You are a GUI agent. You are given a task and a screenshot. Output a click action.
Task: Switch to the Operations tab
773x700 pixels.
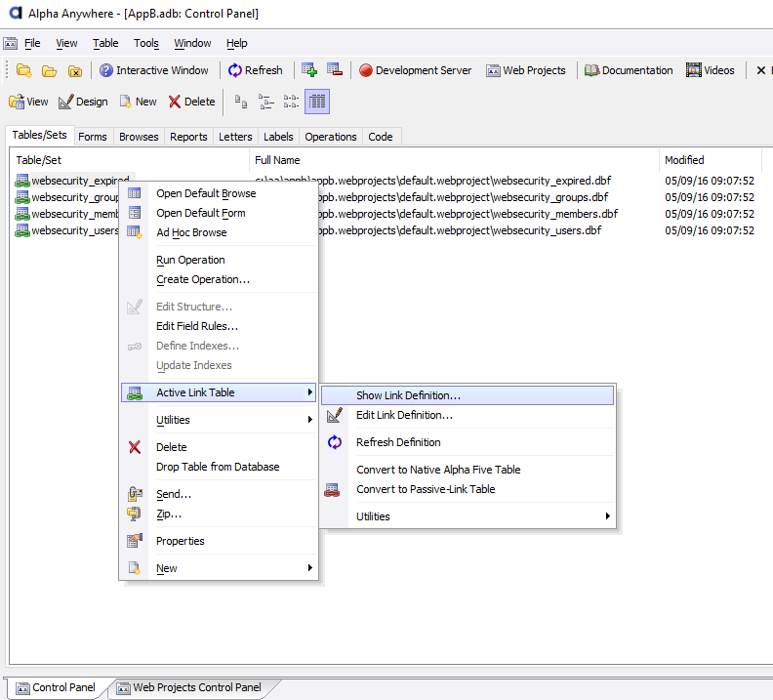[331, 137]
